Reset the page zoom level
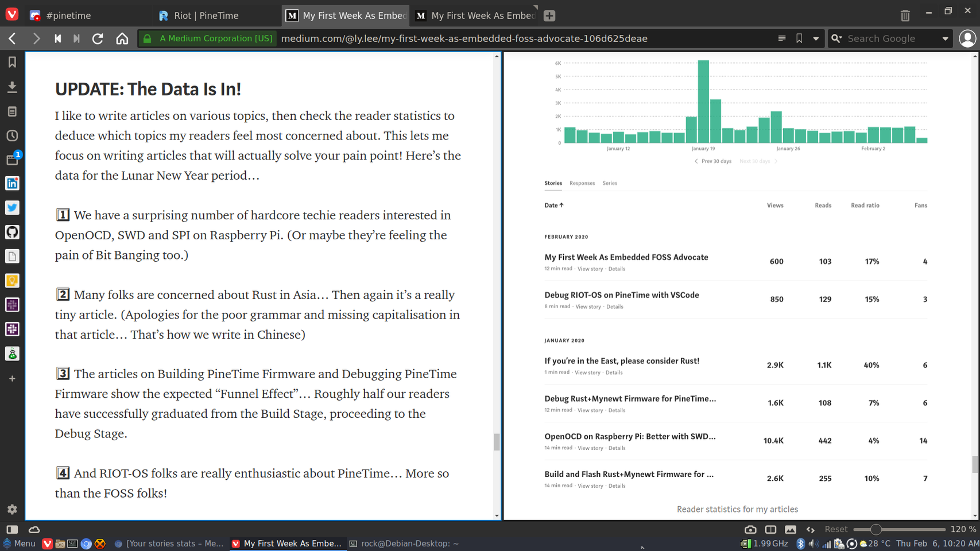The image size is (980, 551). (835, 529)
